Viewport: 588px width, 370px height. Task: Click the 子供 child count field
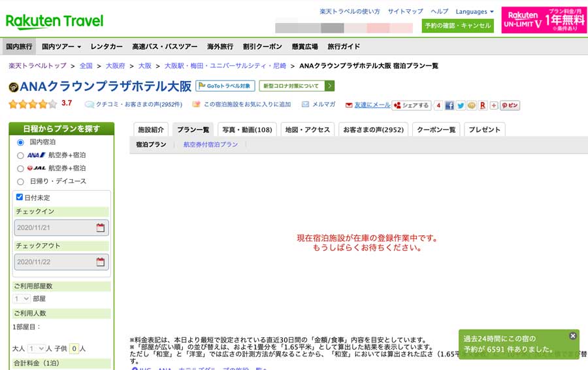tap(74, 348)
